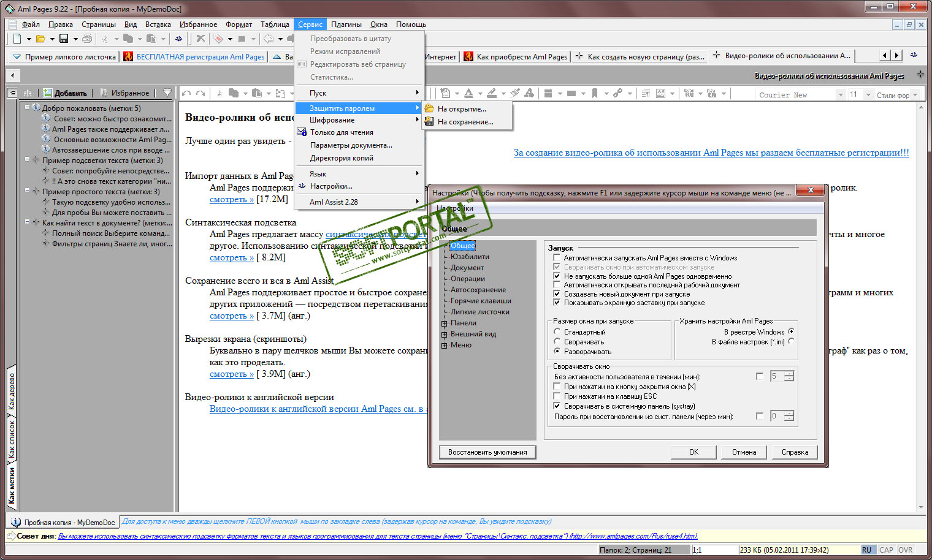Click the 'Справка' help button
Screen dimensions: 932x560
[795, 452]
